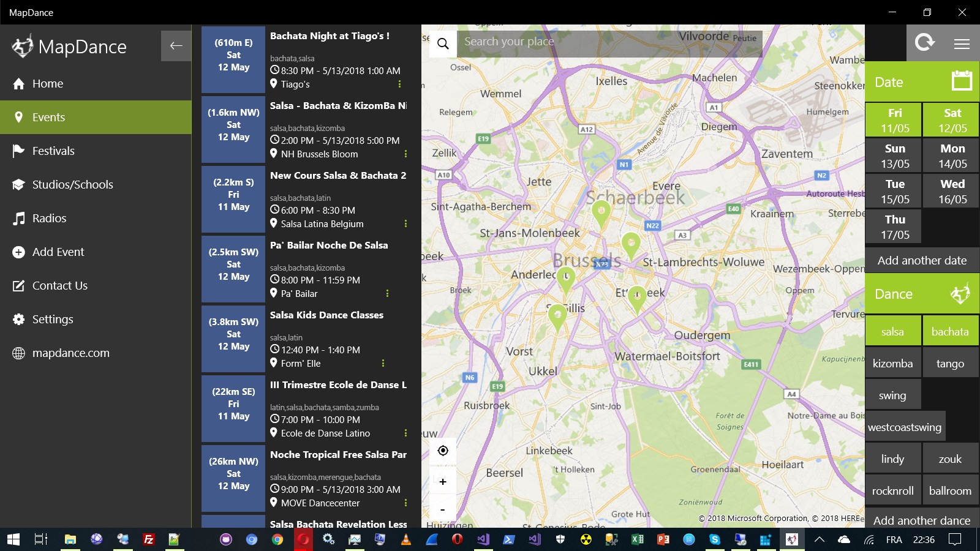980x551 pixels.
Task: Open the Festivals menu item
Action: click(x=53, y=151)
